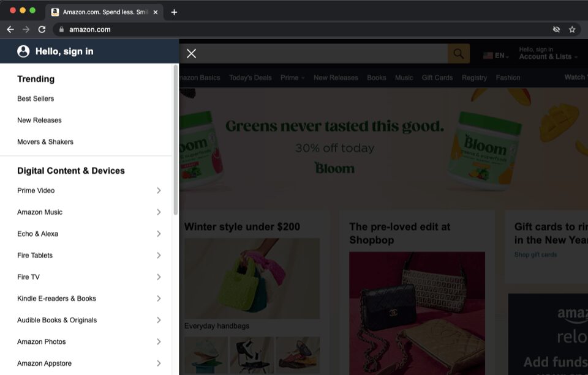This screenshot has height=375, width=588.
Task: Click the Everyday handbags thumbnail
Action: click(x=252, y=278)
